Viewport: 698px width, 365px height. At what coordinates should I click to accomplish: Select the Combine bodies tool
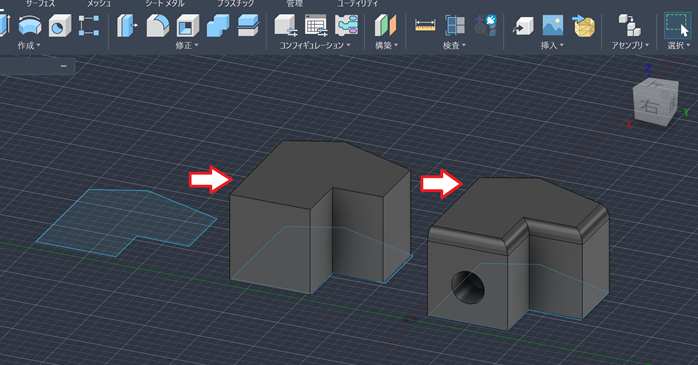point(218,25)
